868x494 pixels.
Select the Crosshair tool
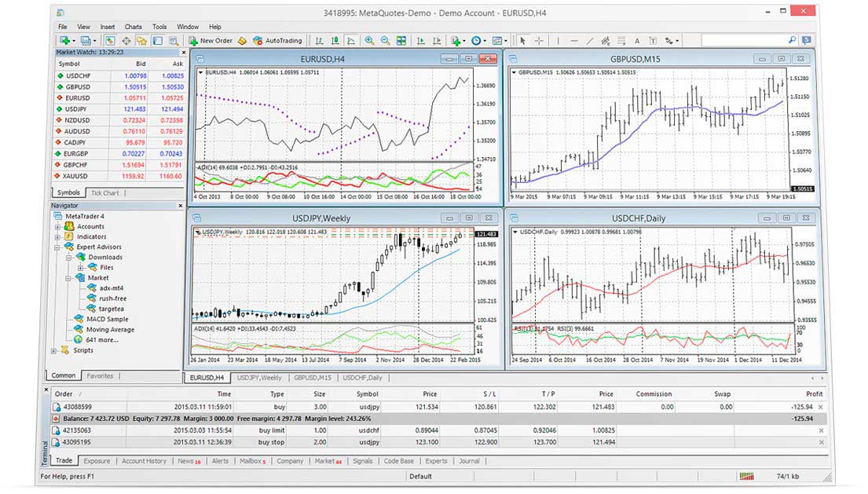[539, 41]
